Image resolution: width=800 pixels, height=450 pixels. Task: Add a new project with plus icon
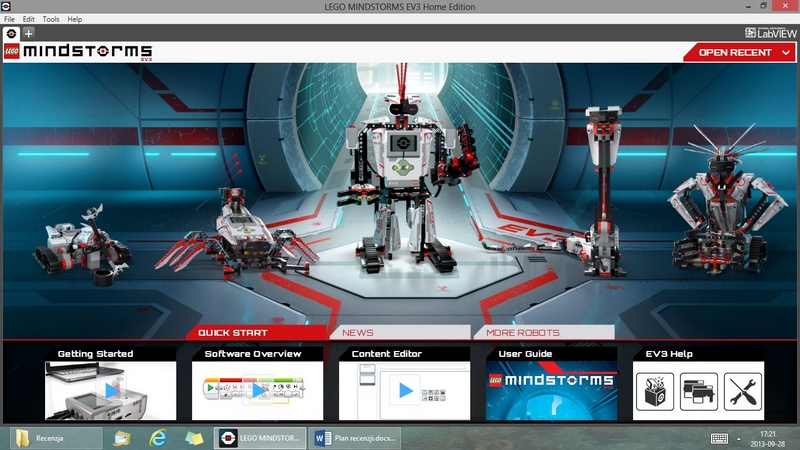point(29,34)
